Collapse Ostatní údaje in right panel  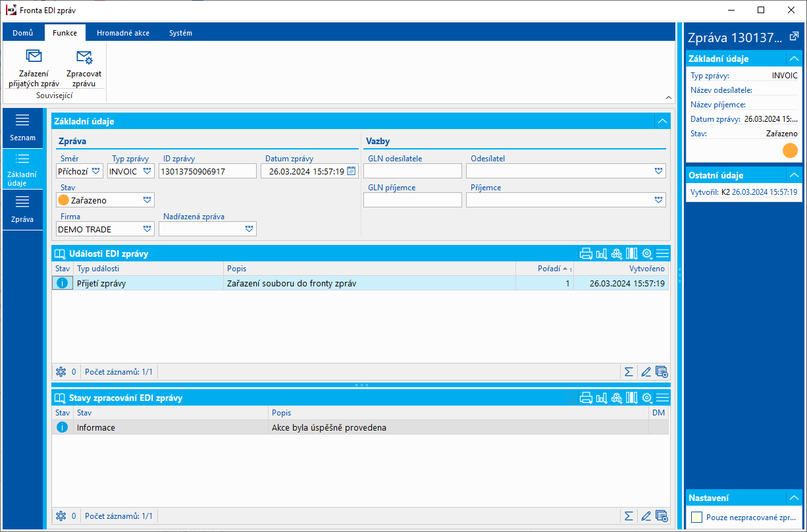click(794, 175)
